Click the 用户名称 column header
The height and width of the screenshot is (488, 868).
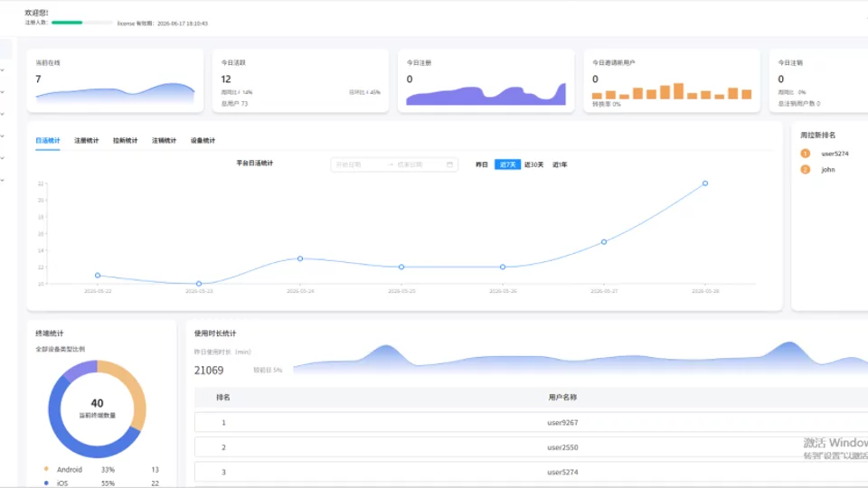[562, 398]
